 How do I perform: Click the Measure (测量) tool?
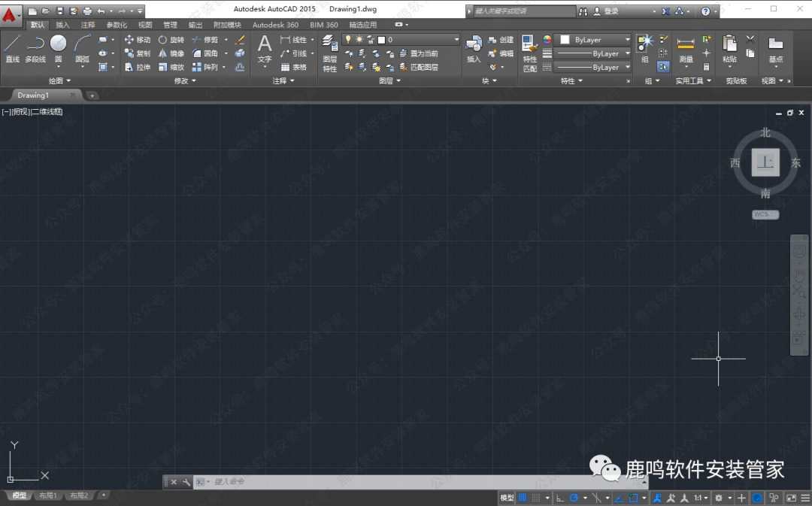click(x=685, y=50)
